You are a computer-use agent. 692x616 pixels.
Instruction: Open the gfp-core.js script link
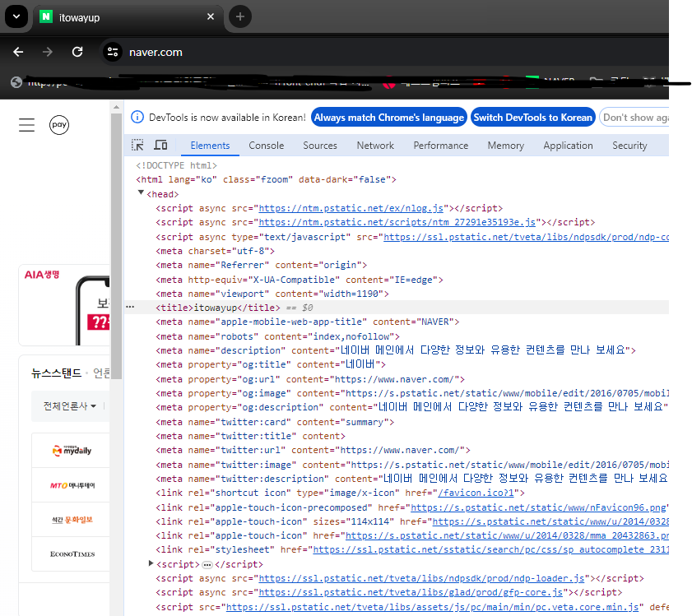411,592
